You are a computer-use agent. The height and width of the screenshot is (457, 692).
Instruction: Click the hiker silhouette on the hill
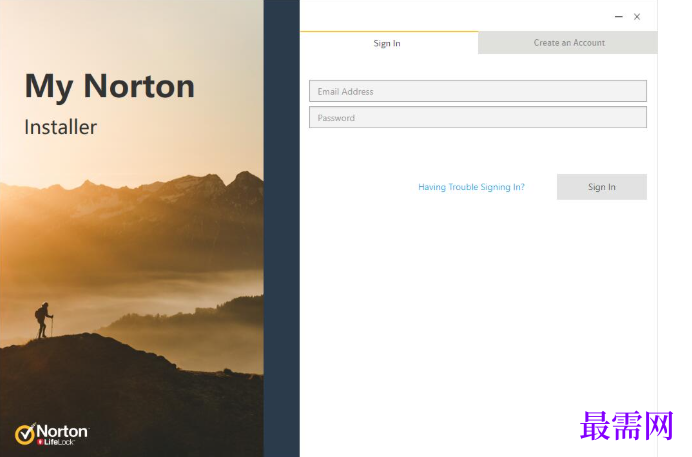click(x=44, y=320)
